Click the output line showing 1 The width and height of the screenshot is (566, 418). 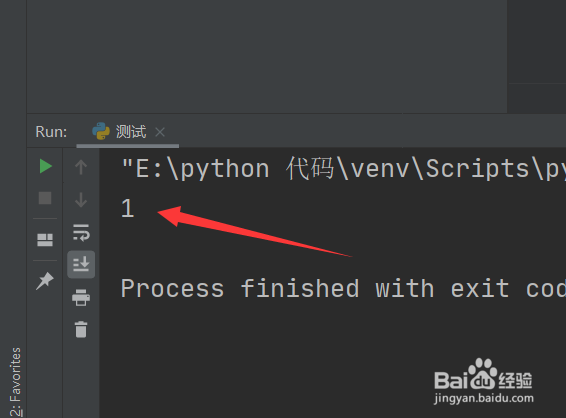click(127, 208)
